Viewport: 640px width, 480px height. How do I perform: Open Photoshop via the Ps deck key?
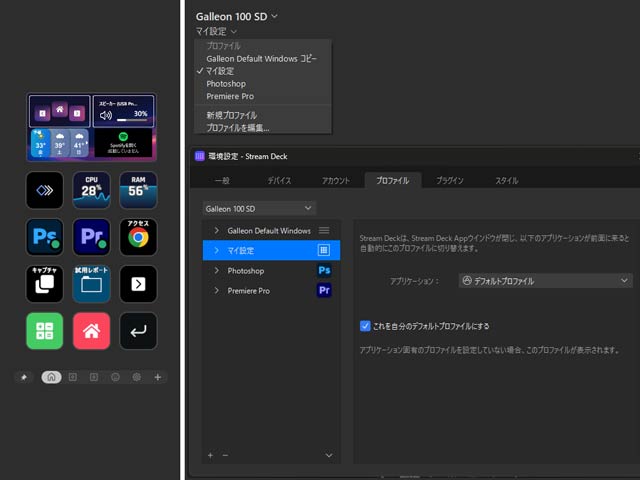[44, 237]
